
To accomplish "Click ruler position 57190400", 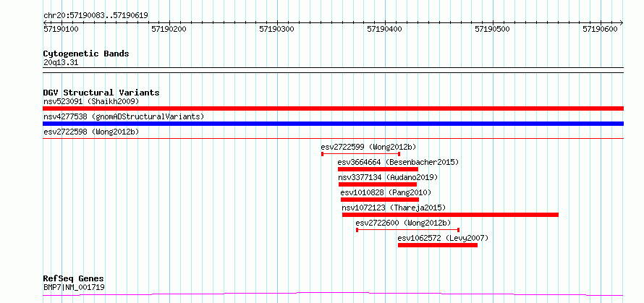I will coord(385,29).
